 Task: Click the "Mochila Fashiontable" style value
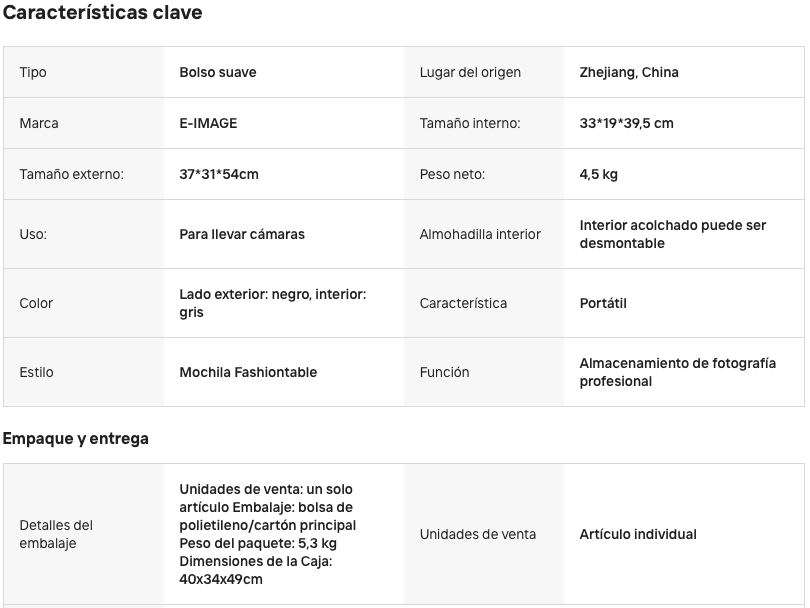pos(248,372)
